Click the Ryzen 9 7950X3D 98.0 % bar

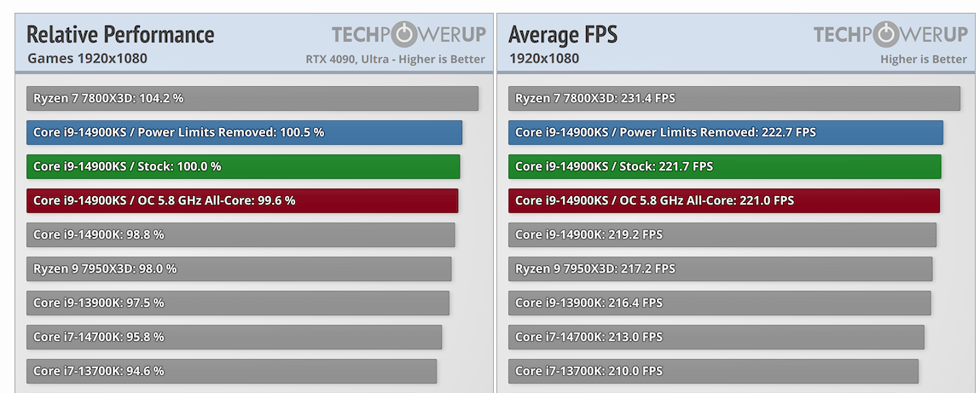[x=239, y=269]
